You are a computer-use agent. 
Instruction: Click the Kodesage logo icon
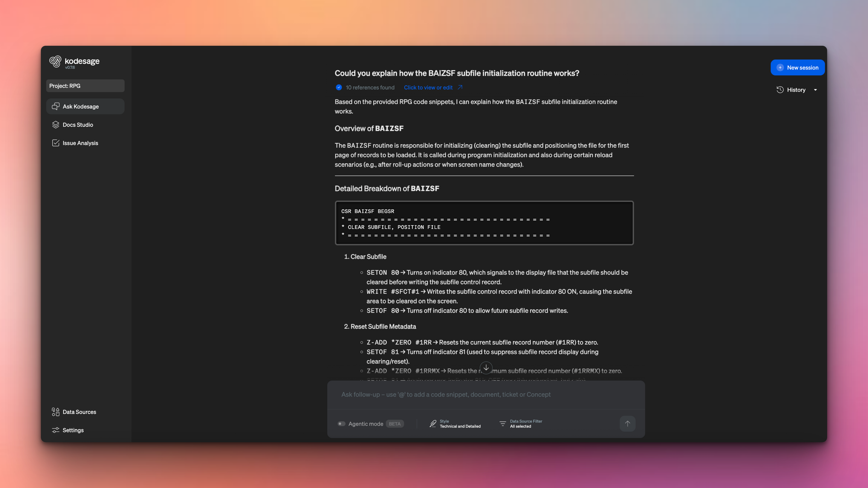click(55, 62)
